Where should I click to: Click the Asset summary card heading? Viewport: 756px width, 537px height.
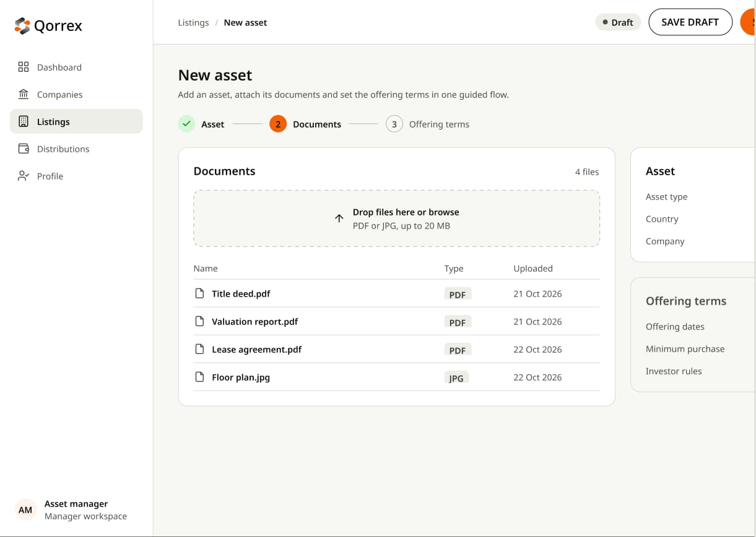(x=660, y=171)
